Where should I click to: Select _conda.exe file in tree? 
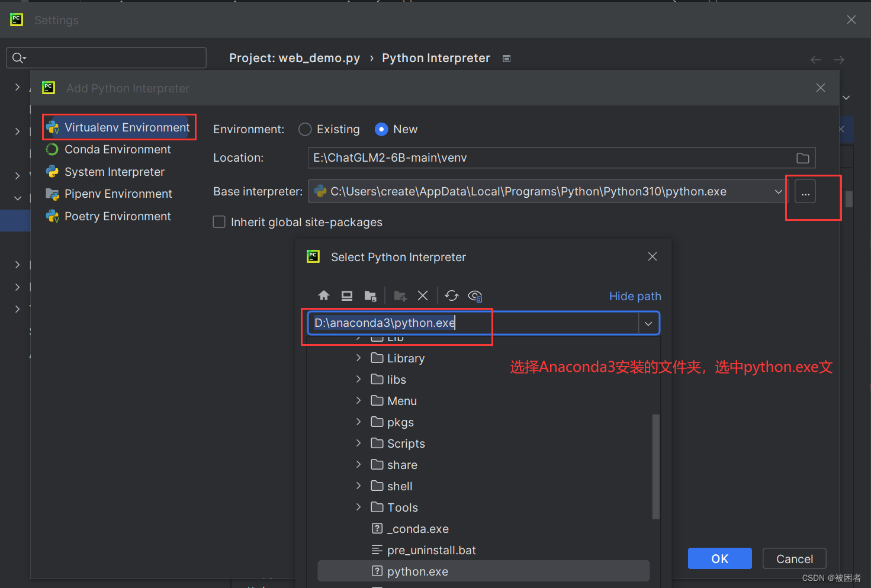pos(483,529)
